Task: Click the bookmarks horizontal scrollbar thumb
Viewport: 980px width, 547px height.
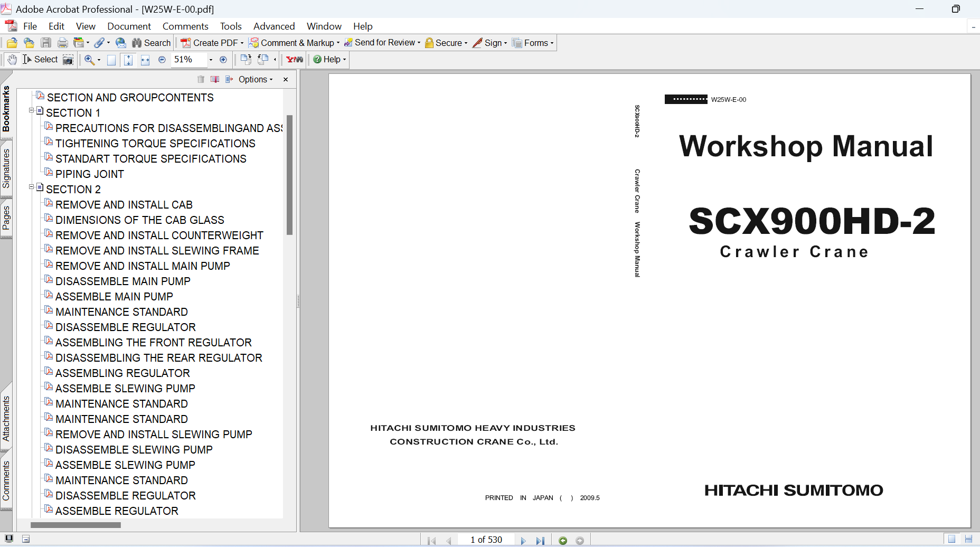Action: pyautogui.click(x=76, y=525)
